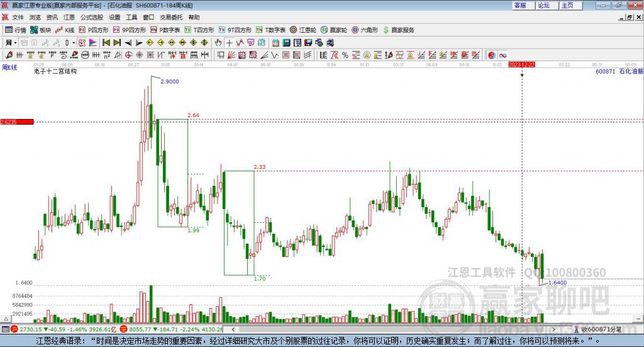Open the 板块 sector view

click(41, 30)
